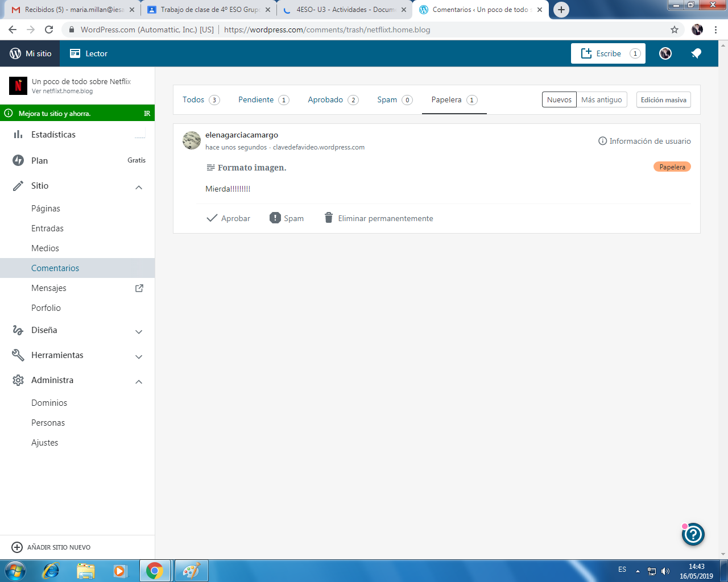Switch to the Aprobado comments tab
This screenshot has height=582, width=728.
[333, 99]
